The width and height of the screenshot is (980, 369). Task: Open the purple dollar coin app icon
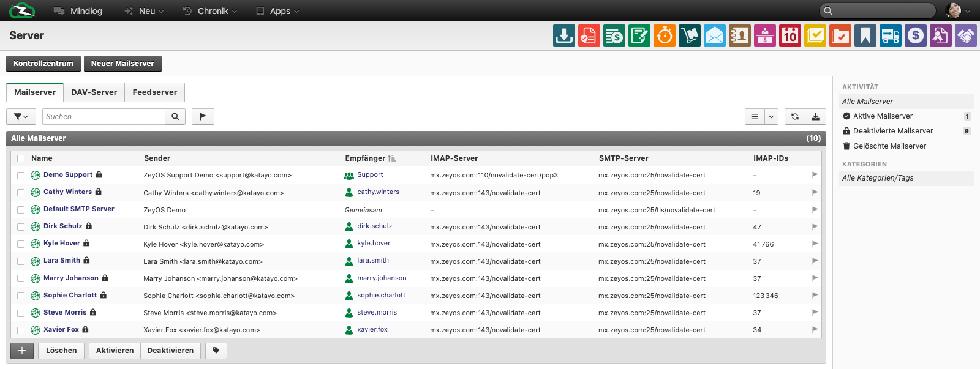[x=915, y=35]
